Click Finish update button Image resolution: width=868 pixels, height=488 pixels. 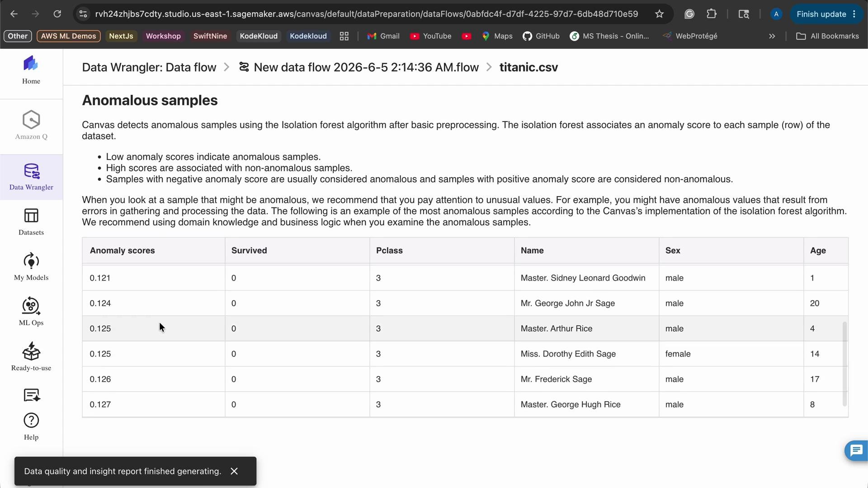pos(821,14)
